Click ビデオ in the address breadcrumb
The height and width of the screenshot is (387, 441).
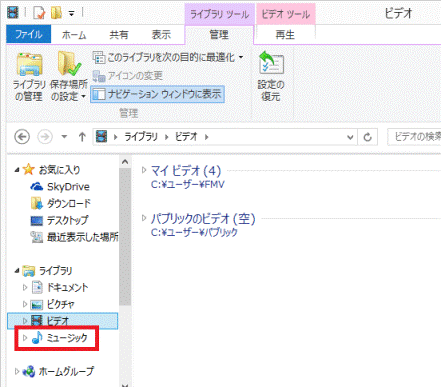pyautogui.click(x=186, y=137)
